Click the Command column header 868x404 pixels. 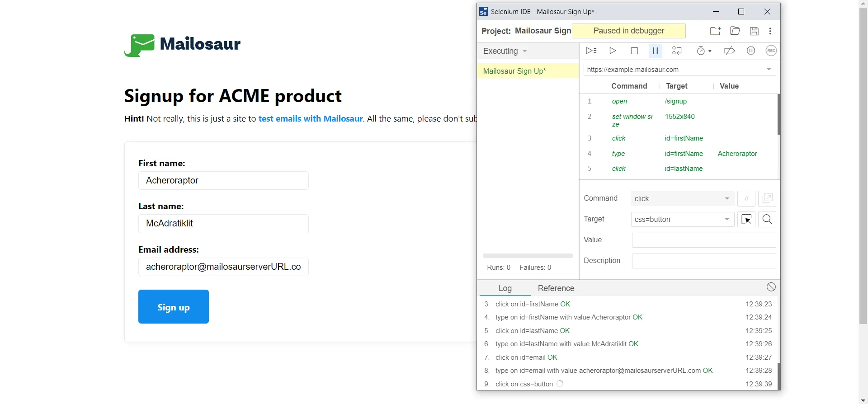click(x=629, y=86)
